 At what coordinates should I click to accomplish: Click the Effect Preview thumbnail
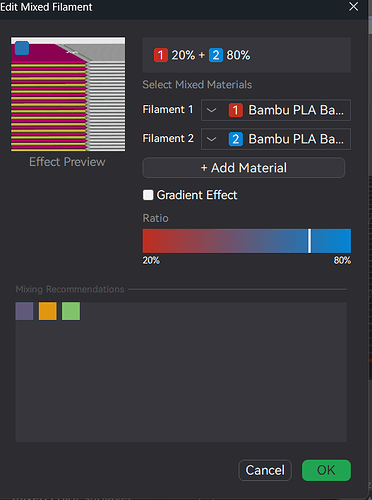[68, 94]
